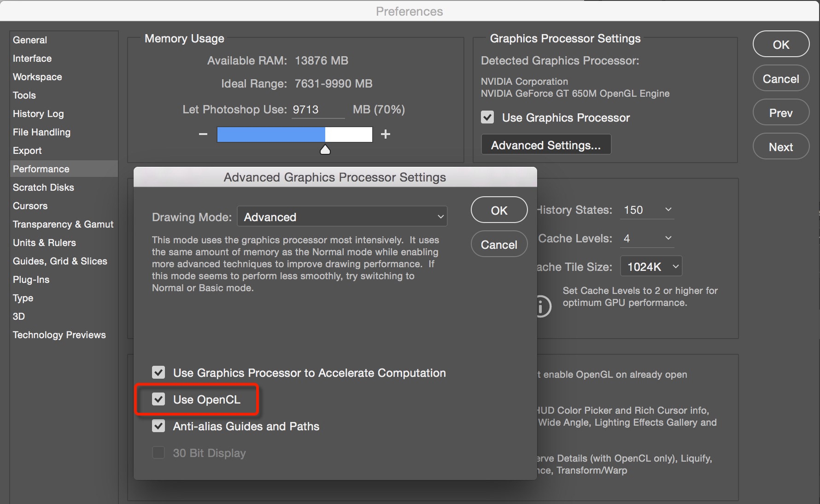Click the plus icon to increase memory usage

tap(386, 134)
